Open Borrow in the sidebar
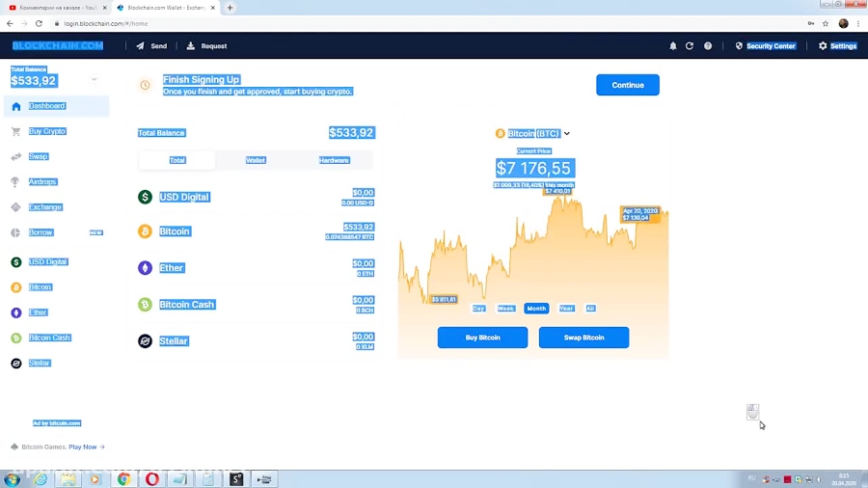Image resolution: width=868 pixels, height=488 pixels. [x=41, y=232]
